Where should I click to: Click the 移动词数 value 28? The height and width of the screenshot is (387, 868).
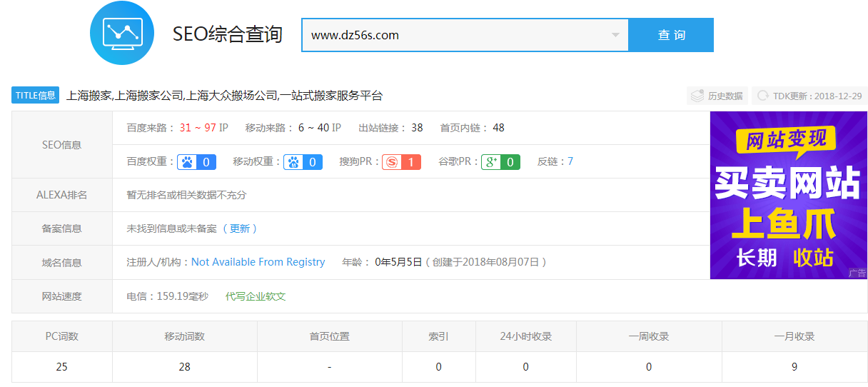point(184,367)
